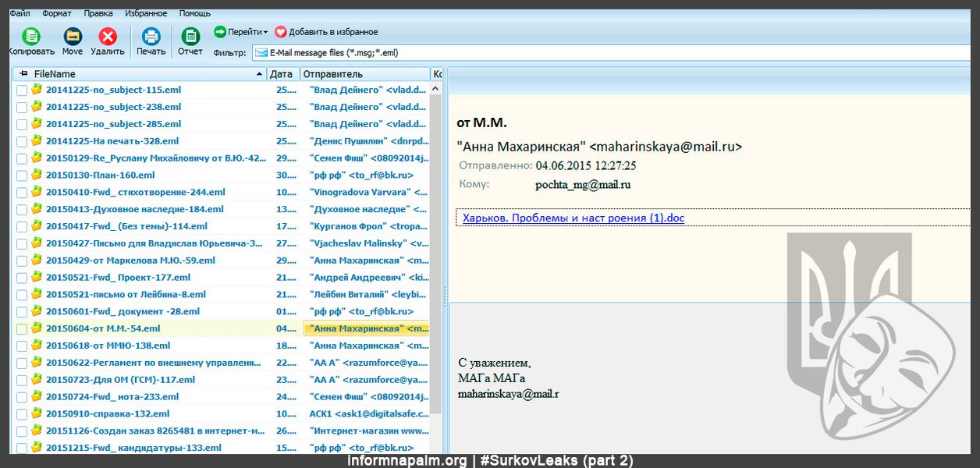Select checkbox for 20150910-справка-132.eml
The image size is (980, 468).
point(22,414)
